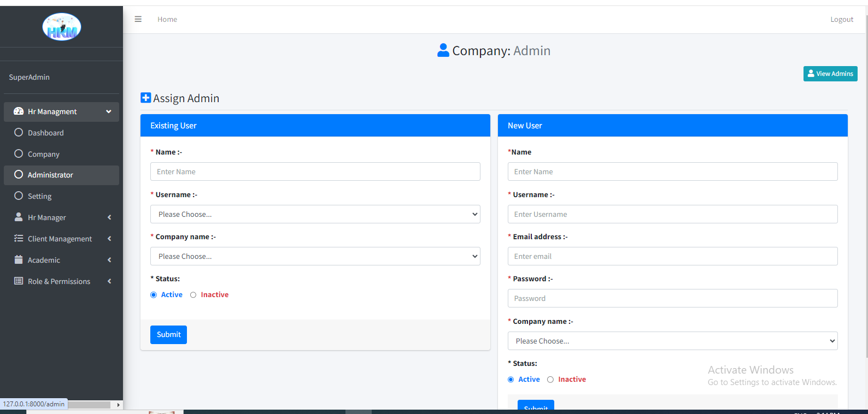Expand the Academic submenu arrow
The image size is (868, 414).
[x=109, y=260]
